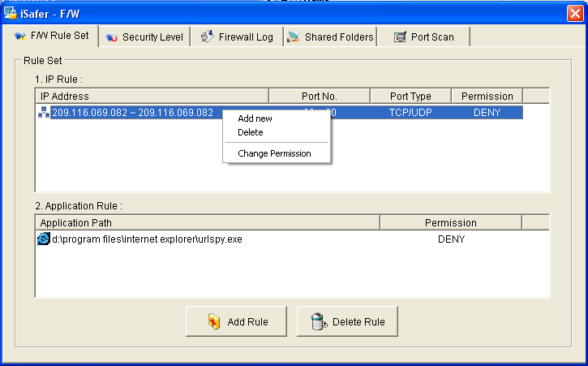Select the urlspy.exe application rule row
The image size is (588, 366).
coord(147,239)
